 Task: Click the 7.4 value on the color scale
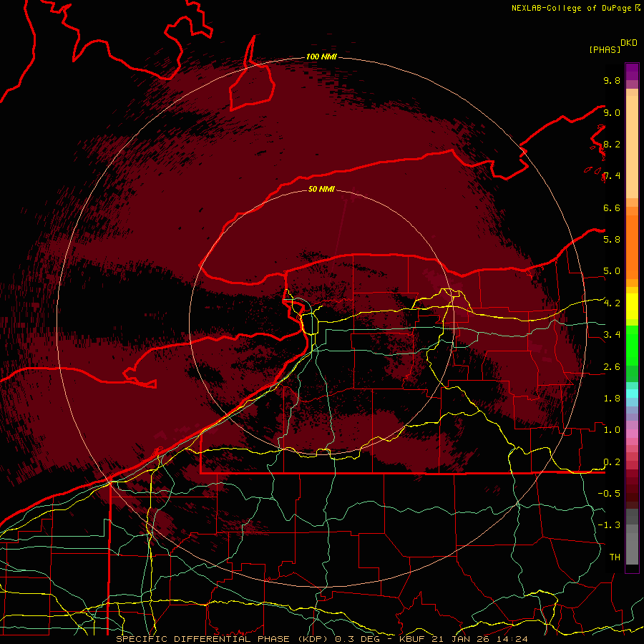tap(612, 176)
